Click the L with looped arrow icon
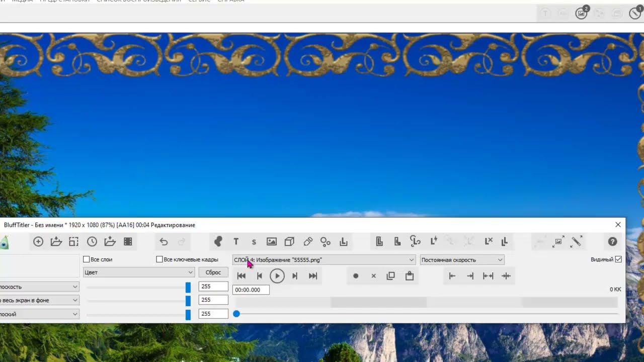 (415, 242)
